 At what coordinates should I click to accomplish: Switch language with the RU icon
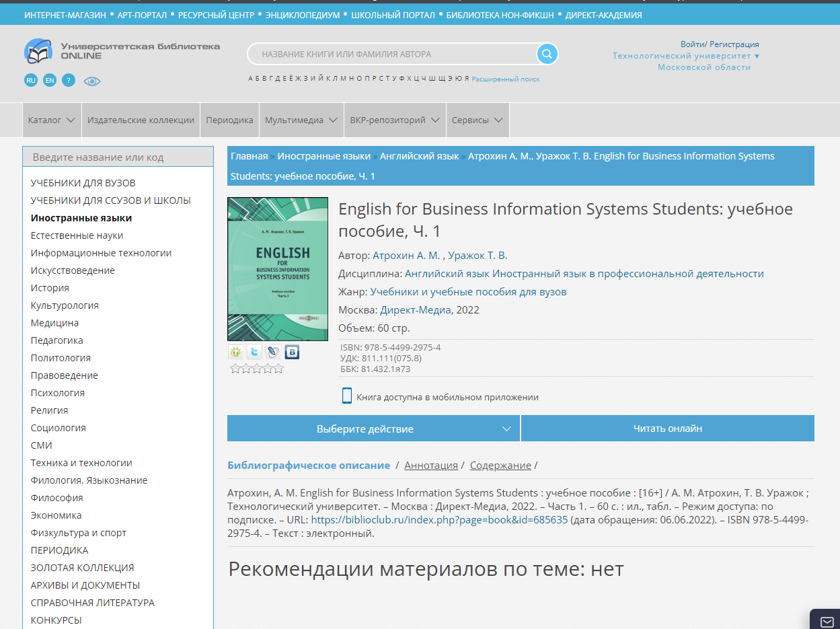click(31, 80)
